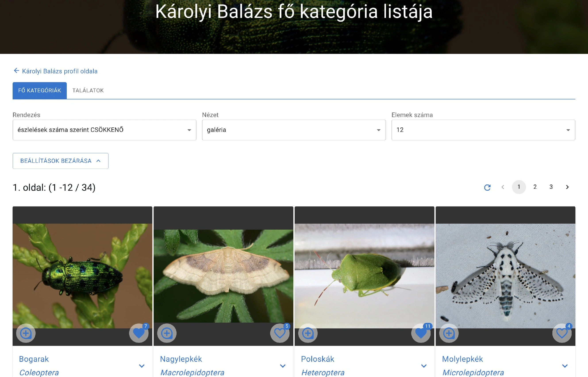Click the refresh icon beside pagination
The image size is (588, 377).
coord(487,187)
